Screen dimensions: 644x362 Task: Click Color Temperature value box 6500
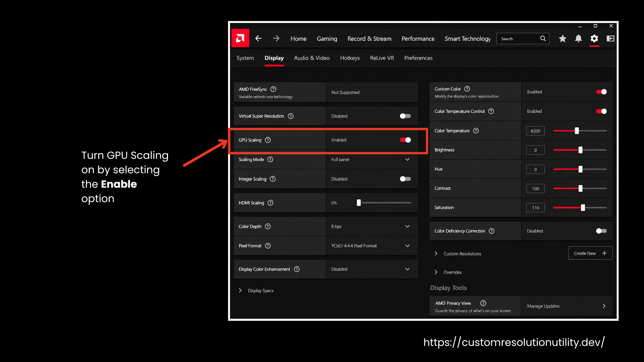(535, 131)
